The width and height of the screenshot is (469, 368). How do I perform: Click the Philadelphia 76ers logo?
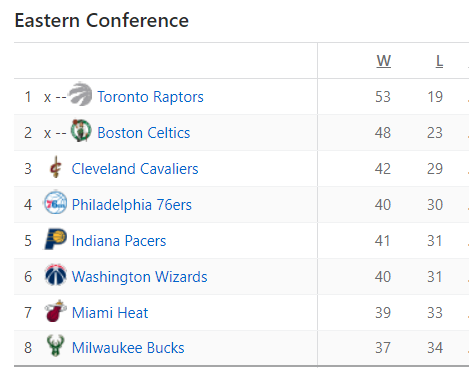[55, 202]
